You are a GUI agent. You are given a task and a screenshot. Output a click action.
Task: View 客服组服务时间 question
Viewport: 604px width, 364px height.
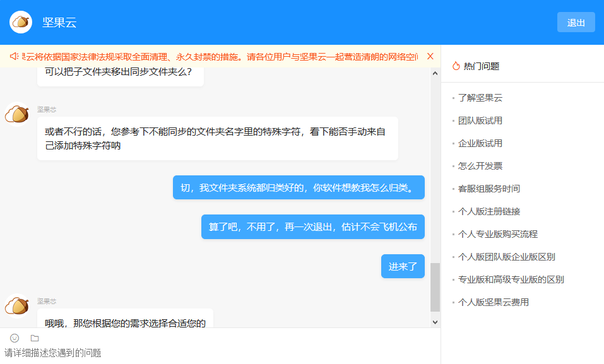click(x=489, y=189)
